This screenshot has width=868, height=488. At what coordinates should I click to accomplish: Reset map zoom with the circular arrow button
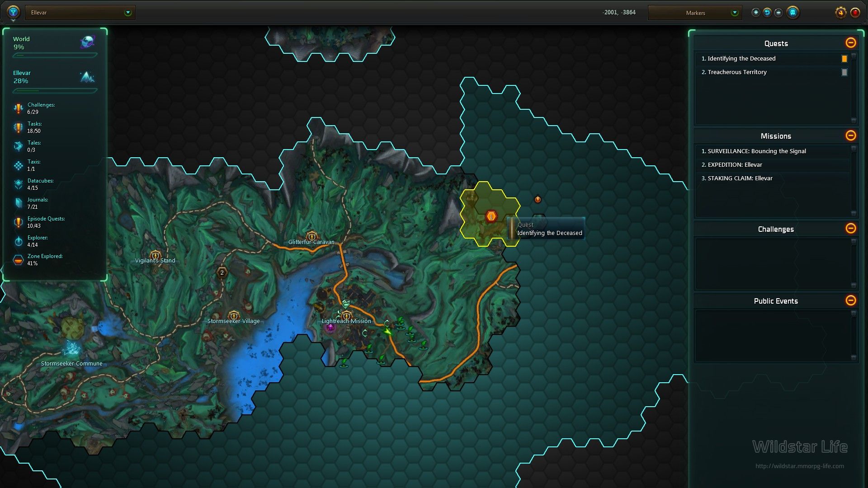coord(767,13)
